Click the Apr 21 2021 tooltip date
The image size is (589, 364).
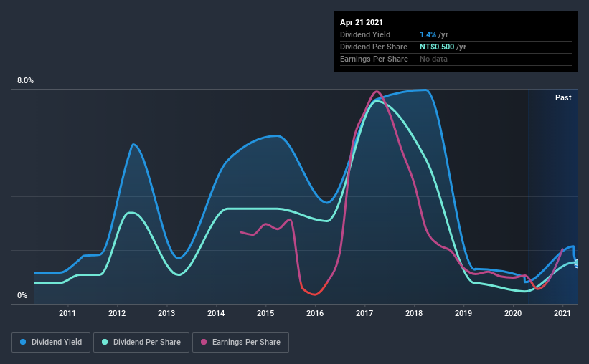[x=362, y=22]
